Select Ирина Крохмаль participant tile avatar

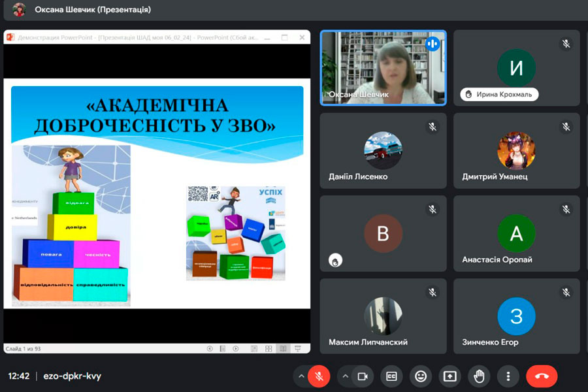point(516,68)
